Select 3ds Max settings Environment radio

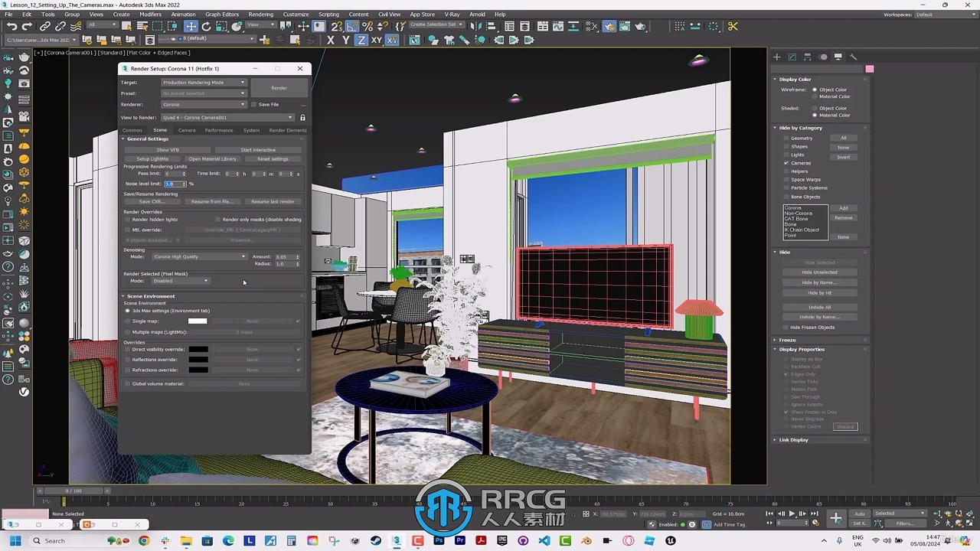pyautogui.click(x=128, y=311)
